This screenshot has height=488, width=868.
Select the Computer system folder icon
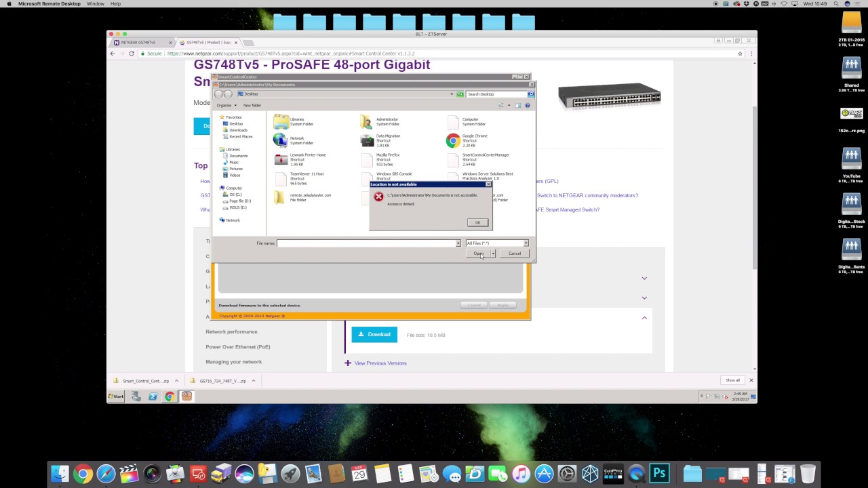point(453,121)
